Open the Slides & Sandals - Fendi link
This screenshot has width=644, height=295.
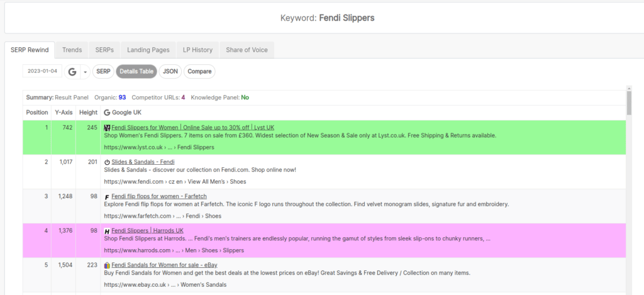pos(143,162)
